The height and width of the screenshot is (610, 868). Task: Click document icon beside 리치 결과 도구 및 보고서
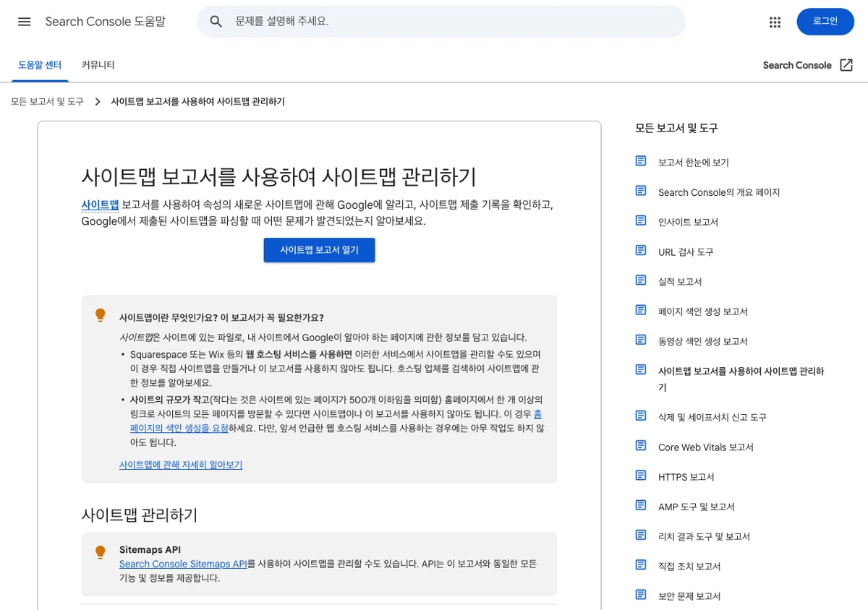(641, 535)
